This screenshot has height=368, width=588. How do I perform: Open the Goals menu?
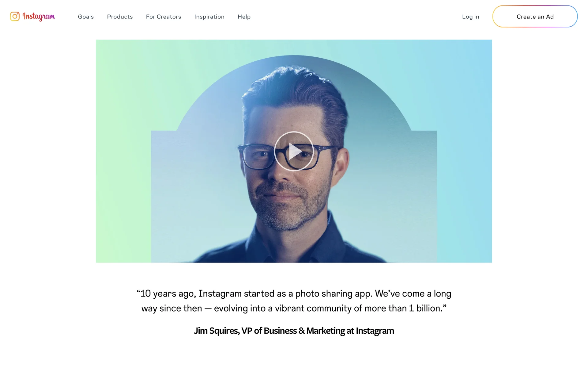point(86,17)
